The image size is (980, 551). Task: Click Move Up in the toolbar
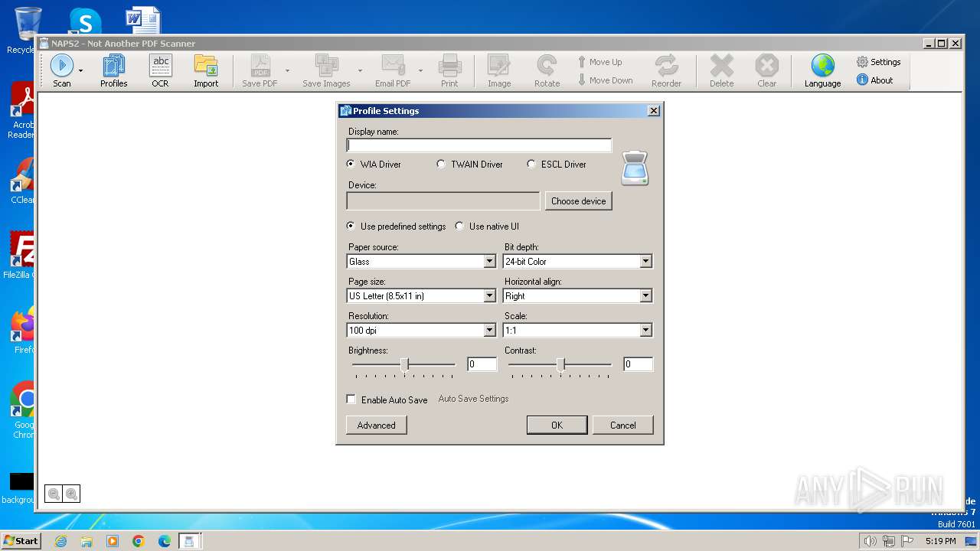click(x=599, y=62)
